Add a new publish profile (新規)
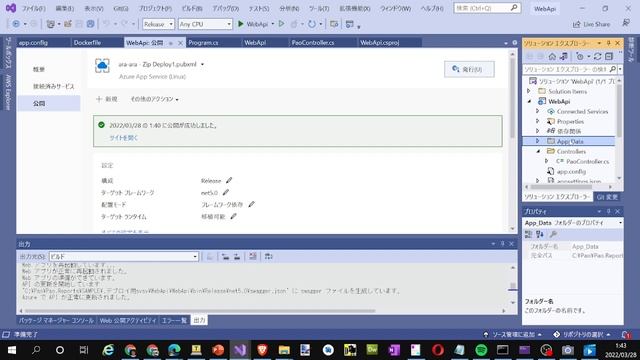The image size is (640, 360). pos(107,99)
